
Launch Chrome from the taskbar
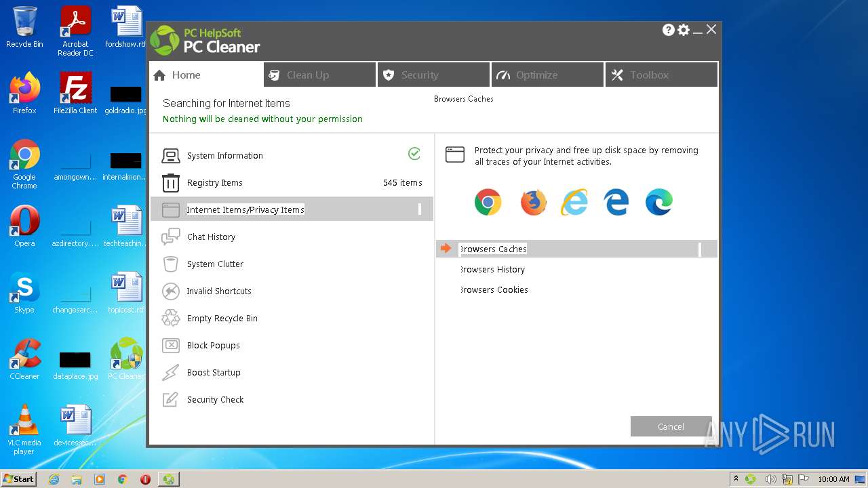point(123,479)
